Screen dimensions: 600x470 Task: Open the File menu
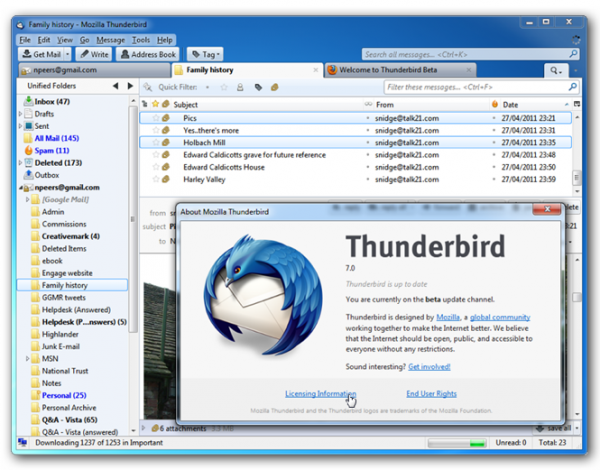click(25, 40)
